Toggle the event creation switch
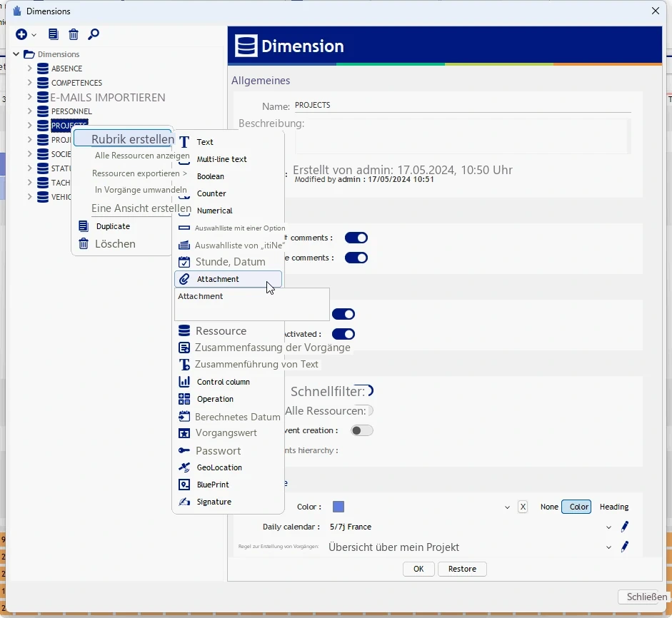The width and height of the screenshot is (672, 618). [x=362, y=430]
